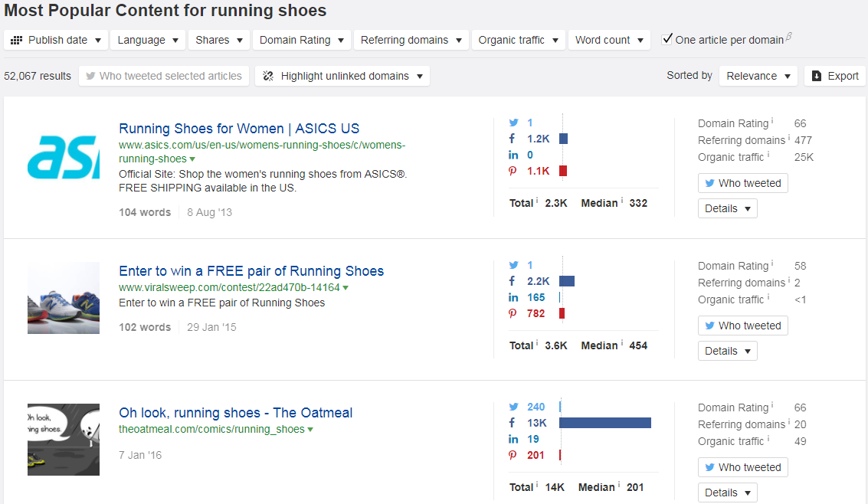Click the 13K Facebook shares bar for Oatmeal

pyautogui.click(x=605, y=423)
